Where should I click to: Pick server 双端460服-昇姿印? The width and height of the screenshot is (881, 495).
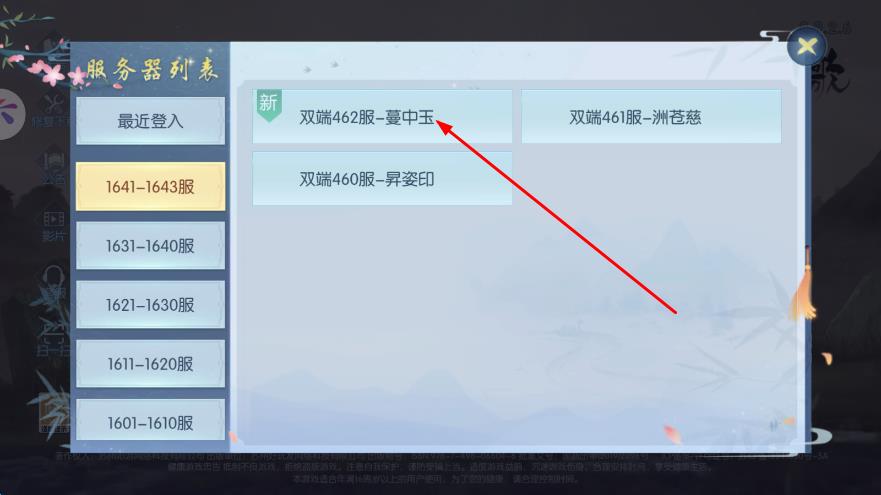click(x=382, y=179)
